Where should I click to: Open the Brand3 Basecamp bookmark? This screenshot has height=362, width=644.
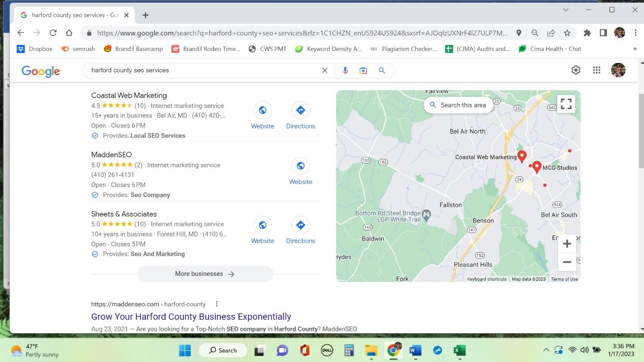coord(133,49)
